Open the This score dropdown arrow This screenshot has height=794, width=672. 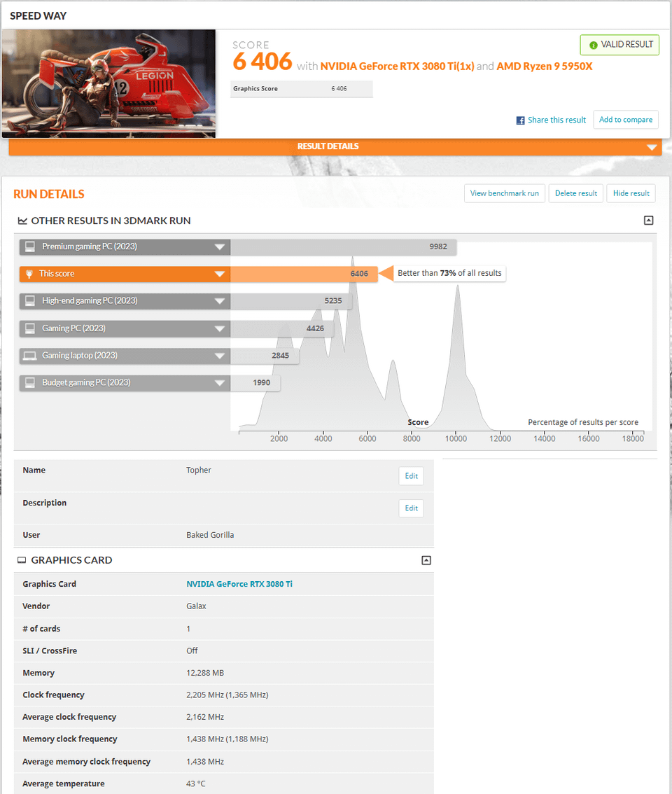coord(219,274)
